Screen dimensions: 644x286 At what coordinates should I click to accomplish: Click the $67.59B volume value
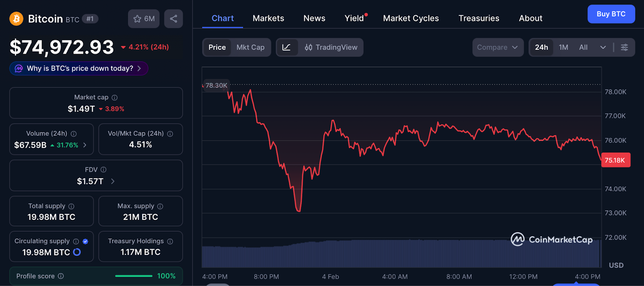(30, 145)
